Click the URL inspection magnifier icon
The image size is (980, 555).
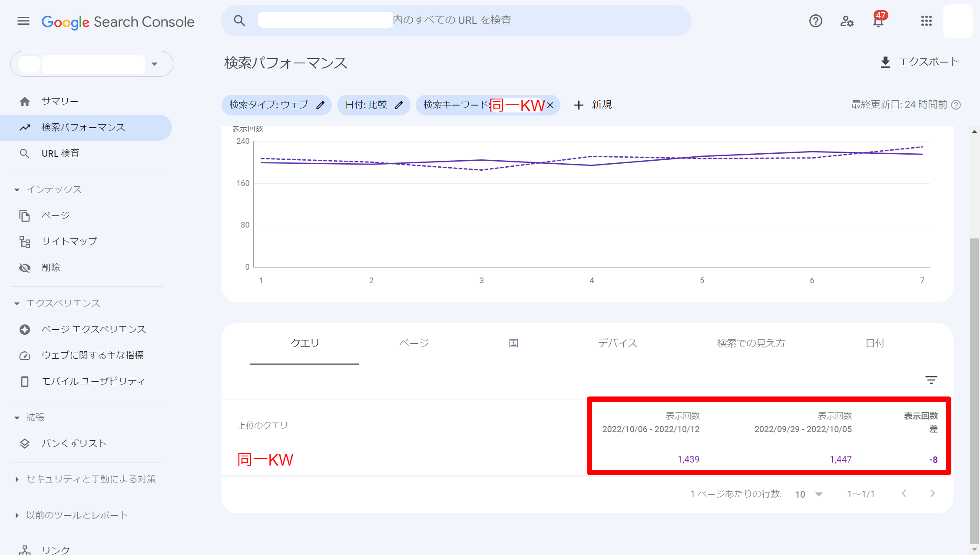(24, 153)
